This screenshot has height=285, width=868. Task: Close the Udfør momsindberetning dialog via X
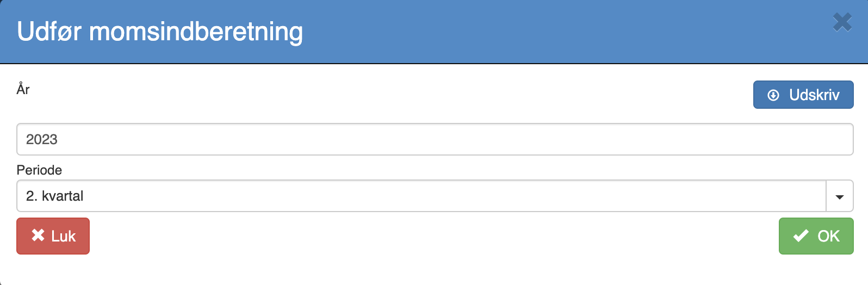pos(842,22)
